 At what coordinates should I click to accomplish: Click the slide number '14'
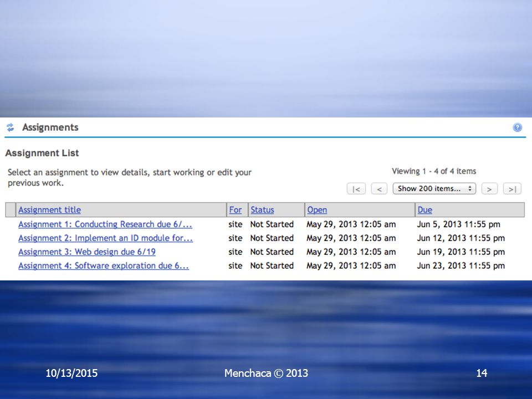point(482,373)
